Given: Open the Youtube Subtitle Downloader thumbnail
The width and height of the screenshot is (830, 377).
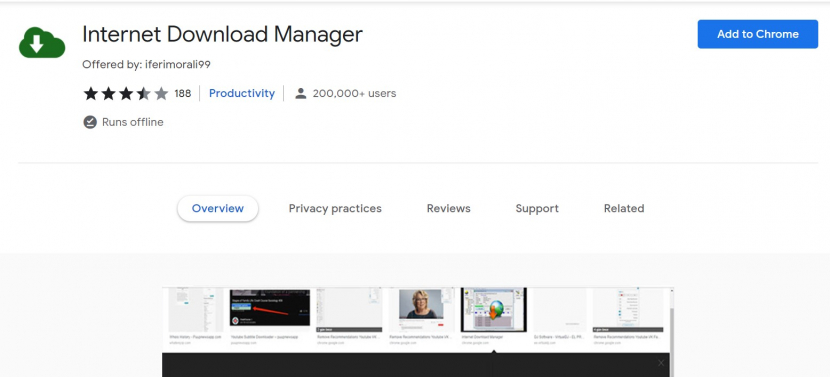Looking at the screenshot, I should point(270,307).
